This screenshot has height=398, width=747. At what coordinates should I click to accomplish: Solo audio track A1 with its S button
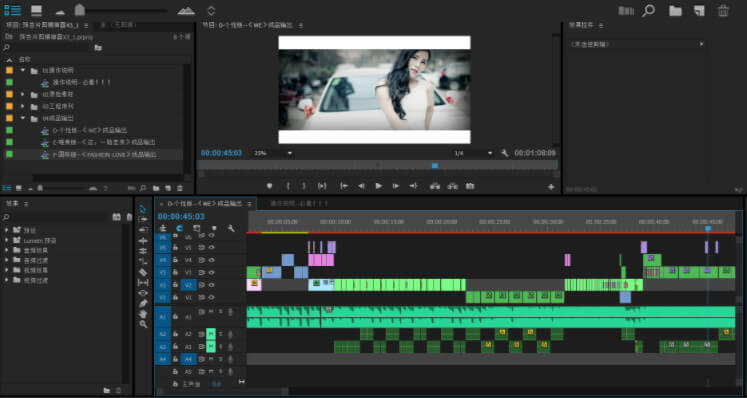(220, 312)
